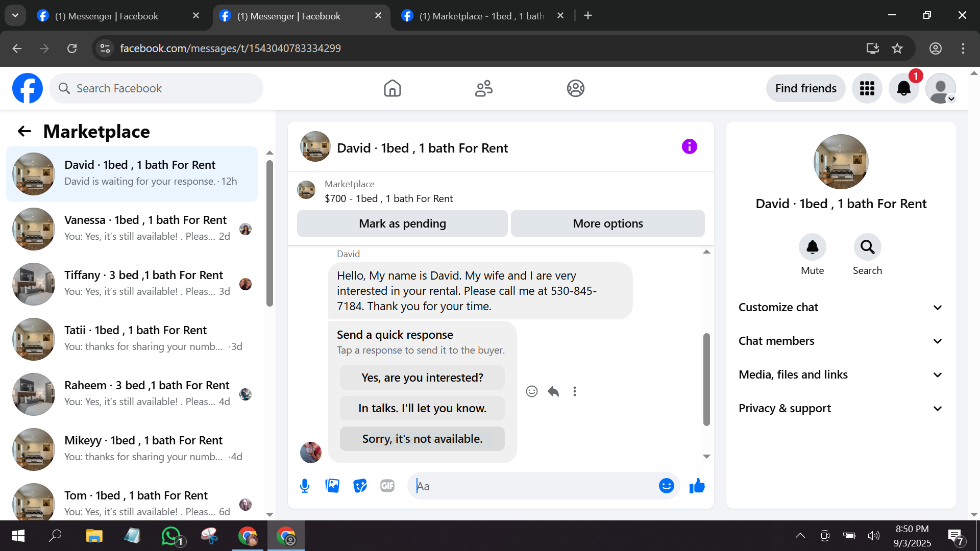Viewport: 980px width, 551px height.
Task: Open site information icon in address bar
Action: pyautogui.click(x=105, y=48)
